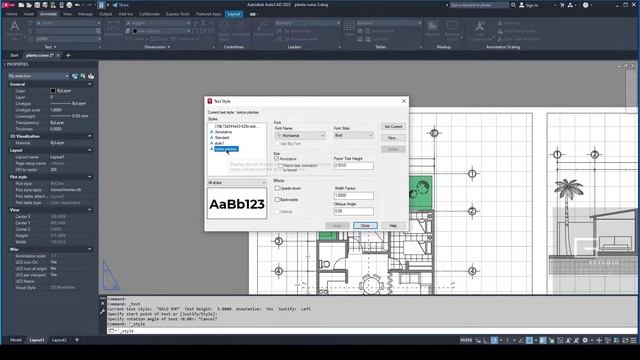The width and height of the screenshot is (640, 360).
Task: Open the All styles filter dropdown
Action: coord(237,182)
